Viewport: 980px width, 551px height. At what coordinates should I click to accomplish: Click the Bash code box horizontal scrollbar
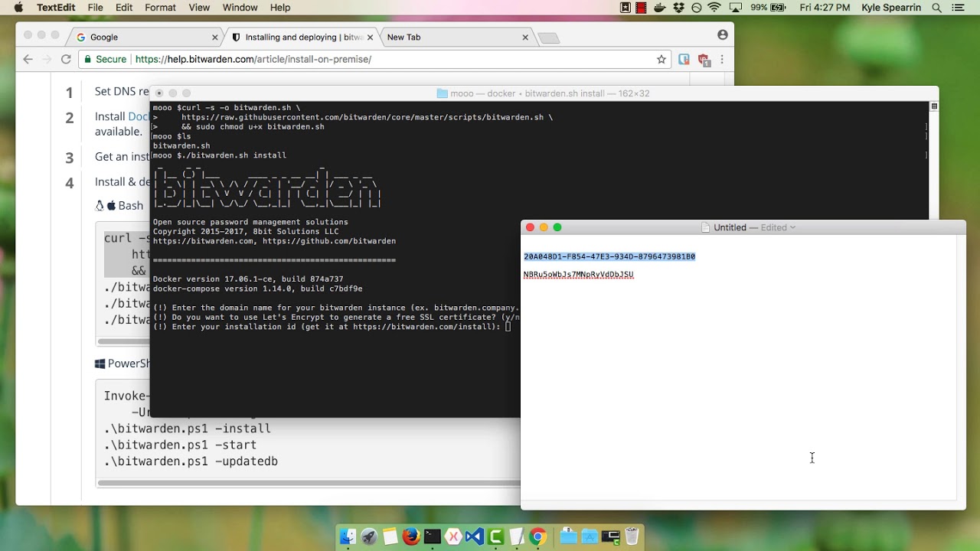point(122,341)
